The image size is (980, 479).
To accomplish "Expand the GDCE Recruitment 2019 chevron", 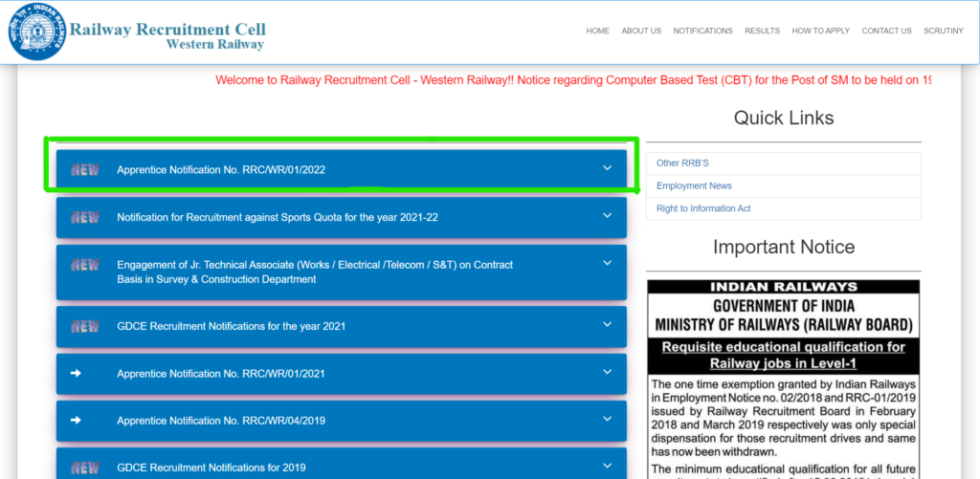I will [607, 466].
